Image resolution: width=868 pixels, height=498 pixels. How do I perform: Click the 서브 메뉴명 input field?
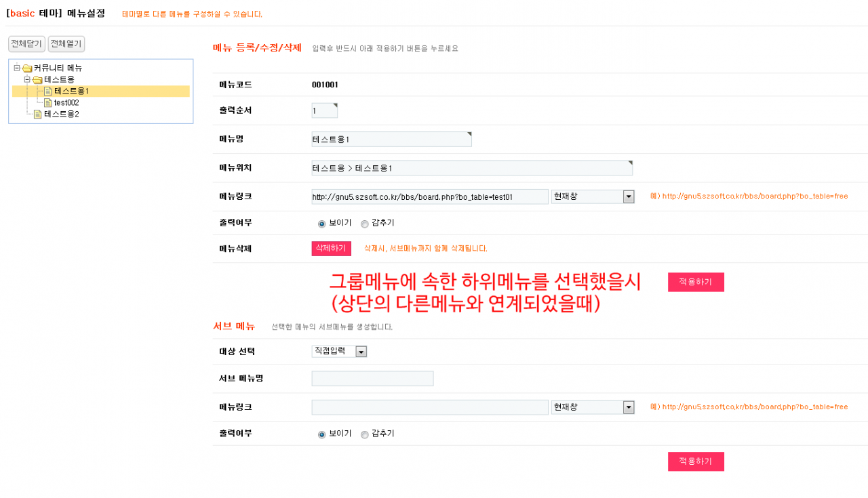pyautogui.click(x=372, y=379)
